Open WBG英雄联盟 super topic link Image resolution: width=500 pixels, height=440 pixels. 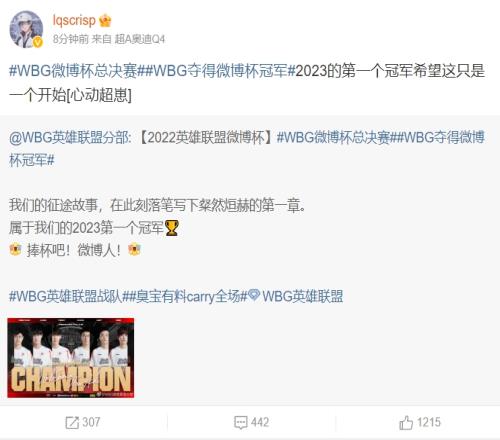coord(303,296)
